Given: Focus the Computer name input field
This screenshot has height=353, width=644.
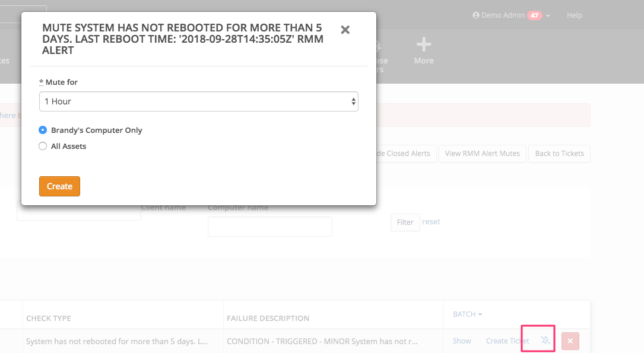Looking at the screenshot, I should coord(269,226).
